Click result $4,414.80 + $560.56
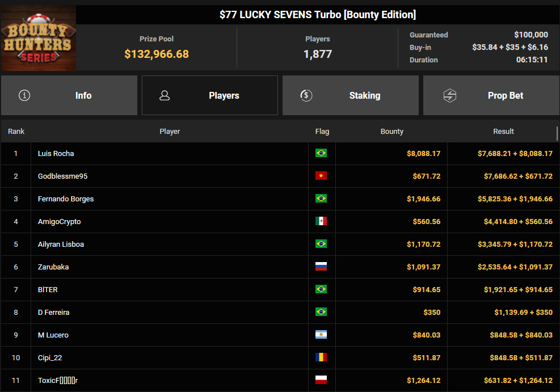560x392 pixels. [518, 222]
